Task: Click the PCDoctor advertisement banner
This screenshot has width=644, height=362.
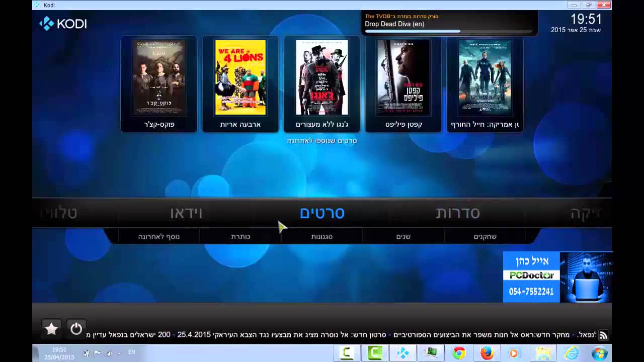Action: click(x=557, y=277)
